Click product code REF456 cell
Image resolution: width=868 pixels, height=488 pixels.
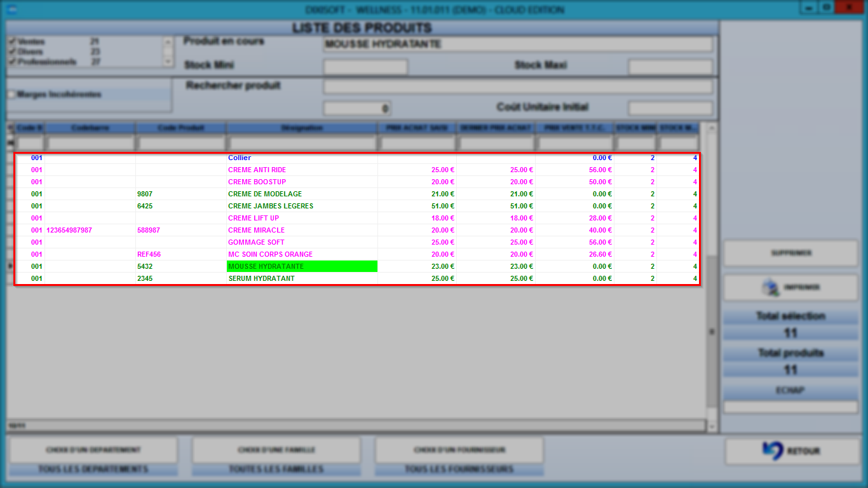(181, 254)
